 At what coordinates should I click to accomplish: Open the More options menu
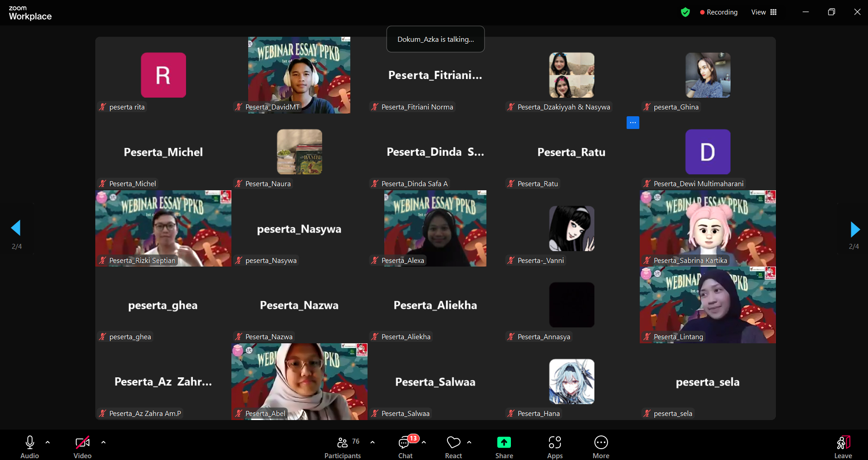(x=601, y=447)
